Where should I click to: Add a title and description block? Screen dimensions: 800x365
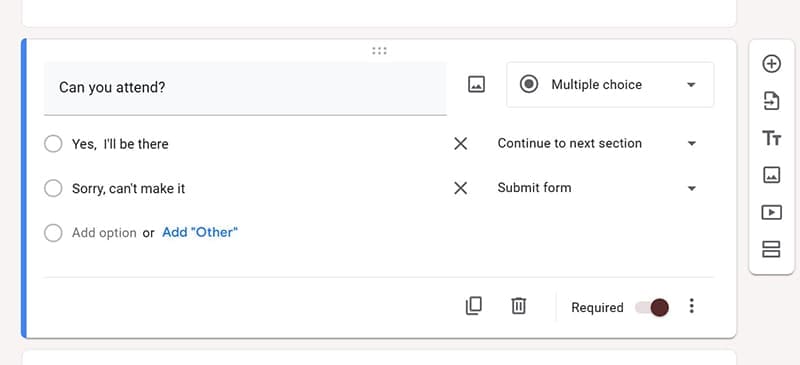pyautogui.click(x=771, y=138)
